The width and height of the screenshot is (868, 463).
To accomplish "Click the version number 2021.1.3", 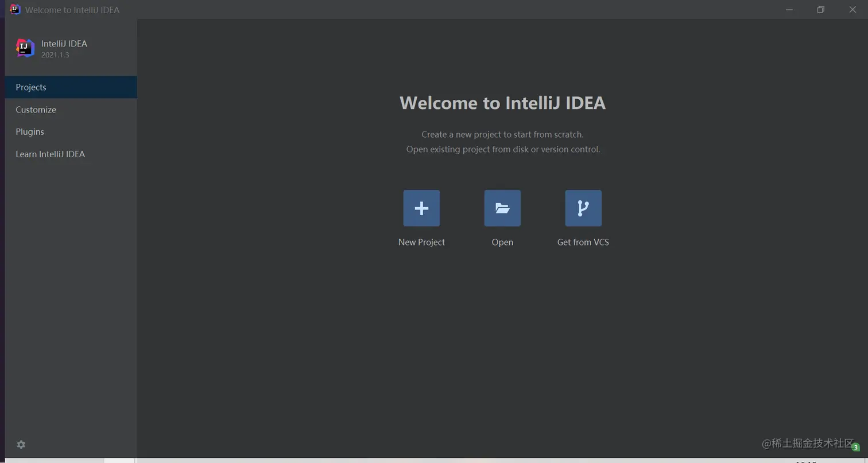I will pyautogui.click(x=55, y=55).
